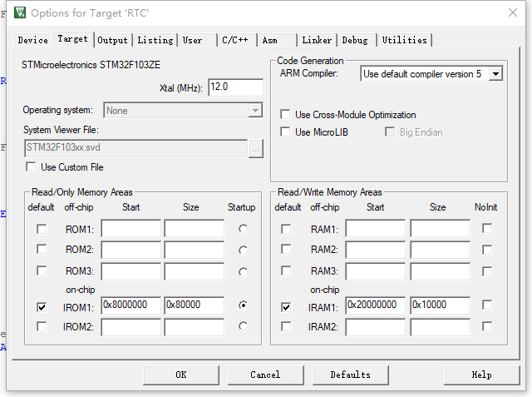Open the Operating system dropdown
This screenshot has height=397, width=532.
click(x=183, y=111)
